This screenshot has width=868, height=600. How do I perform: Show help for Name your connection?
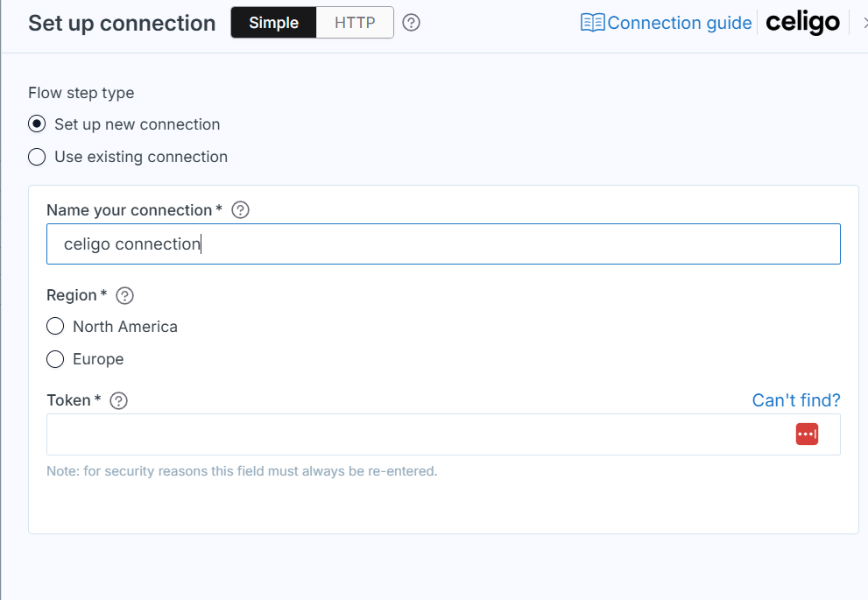click(240, 210)
